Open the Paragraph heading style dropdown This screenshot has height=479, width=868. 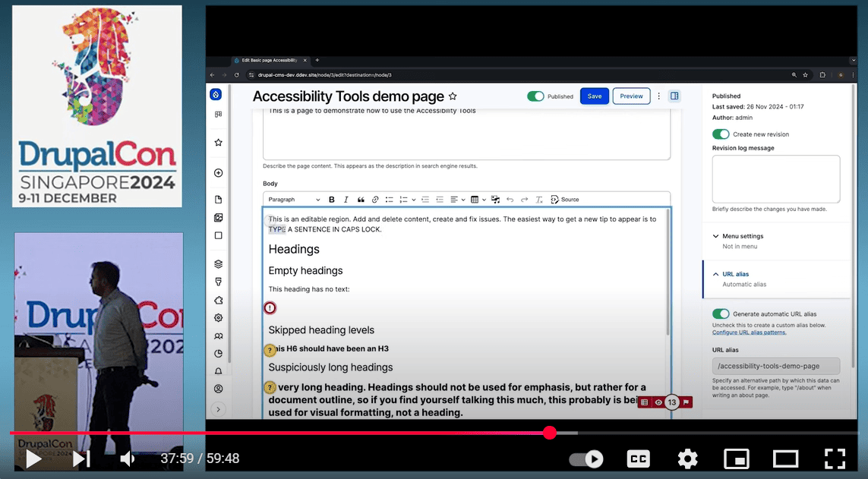pos(294,200)
